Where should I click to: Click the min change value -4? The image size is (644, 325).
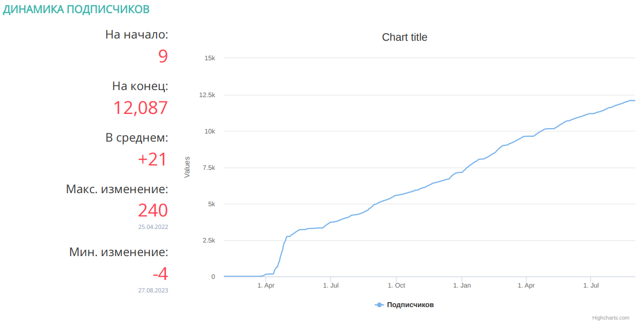[160, 273]
